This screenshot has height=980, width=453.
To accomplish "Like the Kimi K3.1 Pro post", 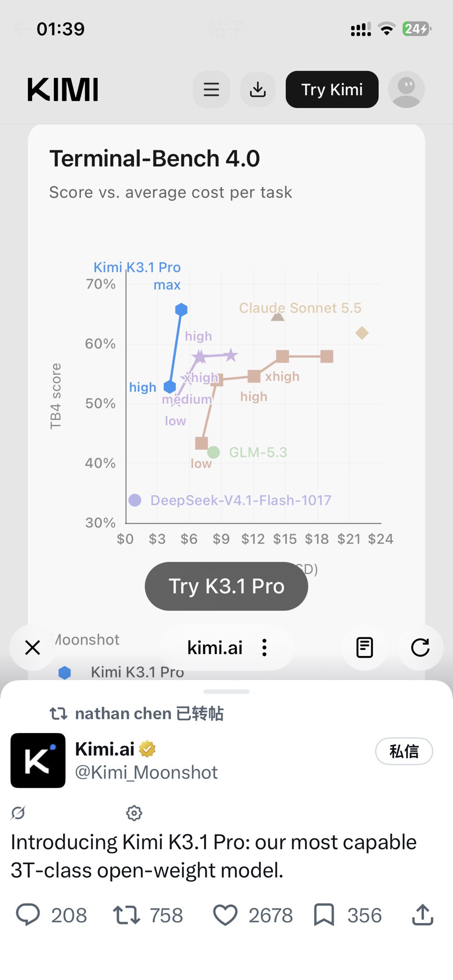I will click(x=225, y=914).
